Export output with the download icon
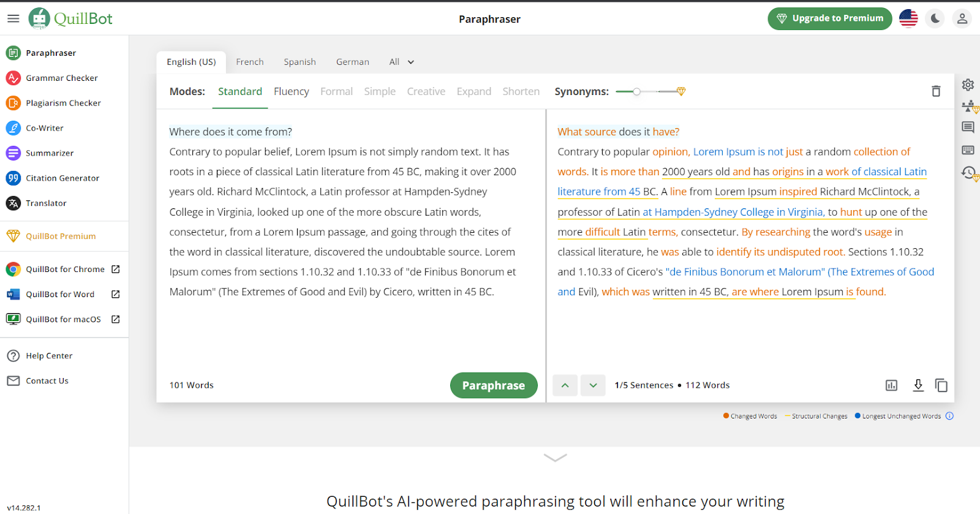Screen dimensions: 980x514 [918, 385]
